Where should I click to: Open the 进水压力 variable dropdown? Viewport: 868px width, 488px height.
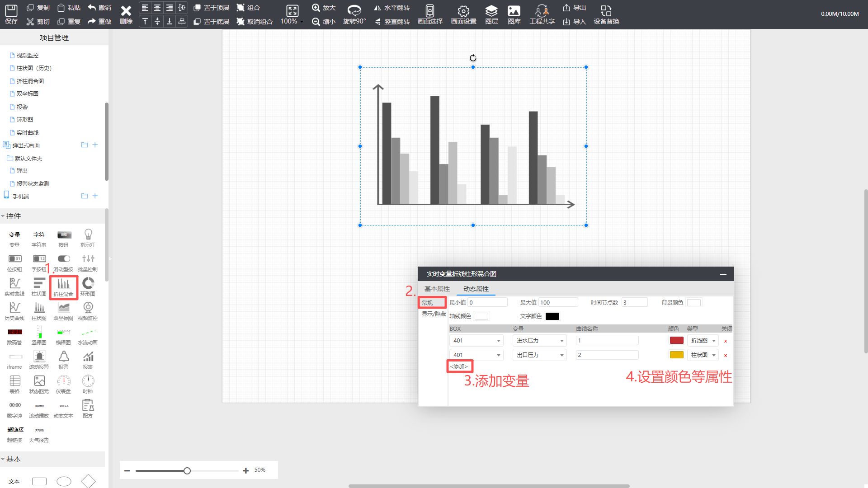pos(539,341)
